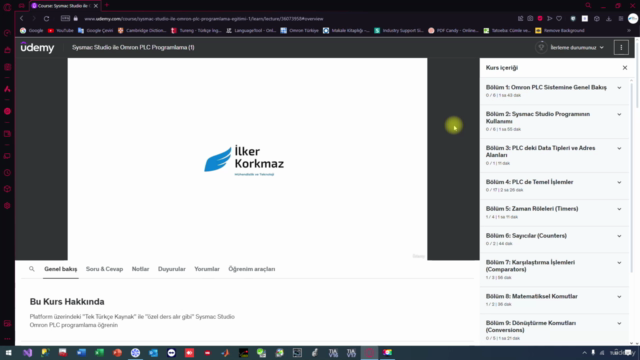Open the three-dot course options menu
This screenshot has height=360, width=640.
coord(621,47)
